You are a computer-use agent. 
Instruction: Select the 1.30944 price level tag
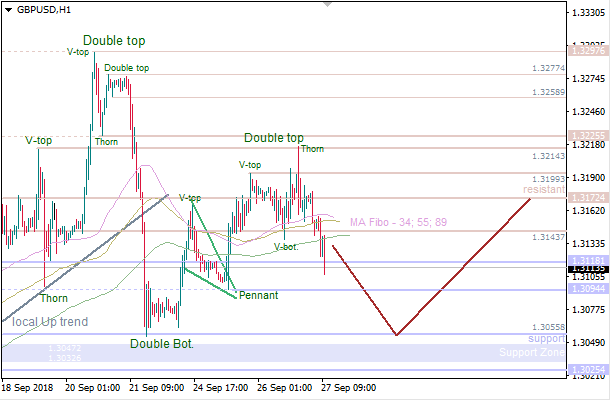click(x=586, y=290)
